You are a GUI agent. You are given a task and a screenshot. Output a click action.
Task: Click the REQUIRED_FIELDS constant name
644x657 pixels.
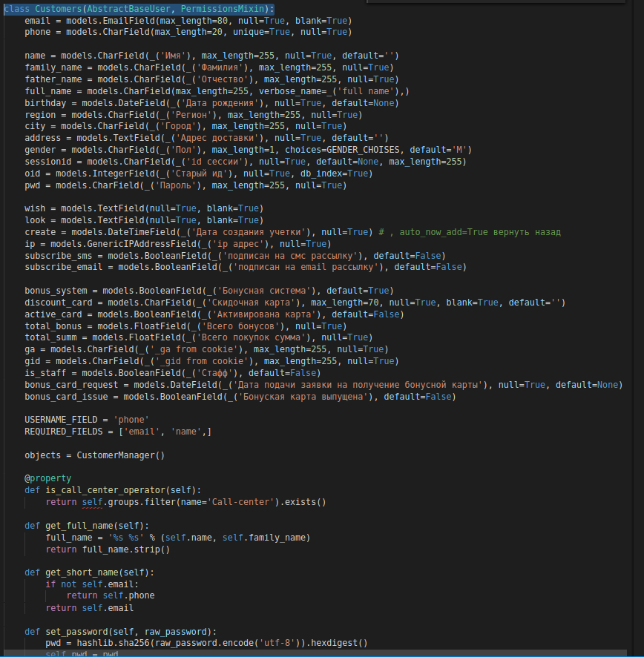click(63, 431)
